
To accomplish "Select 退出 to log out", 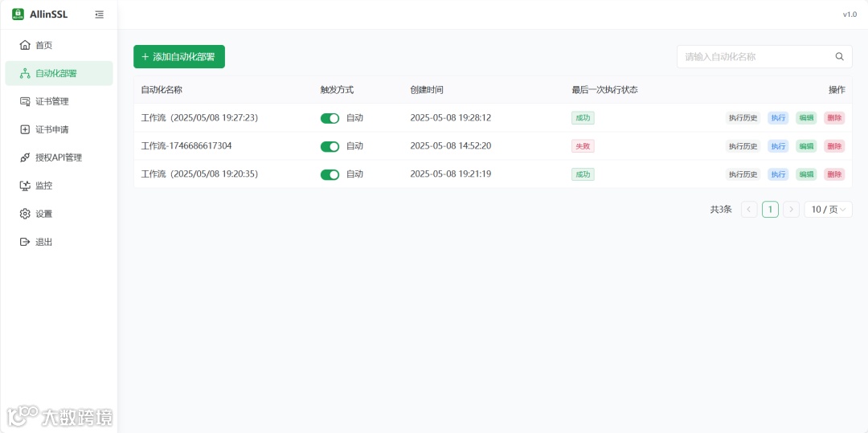I will tap(59, 242).
